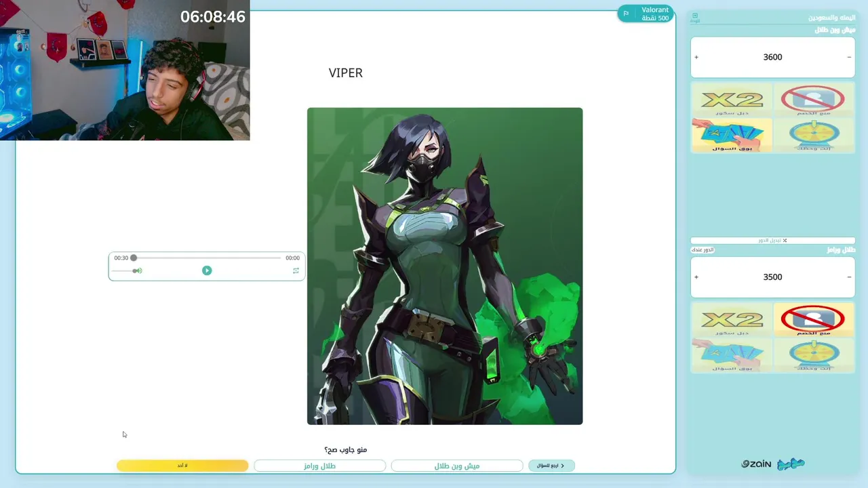The width and height of the screenshot is (868, 488).
Task: Toggle the audio loop icon
Action: (x=296, y=270)
